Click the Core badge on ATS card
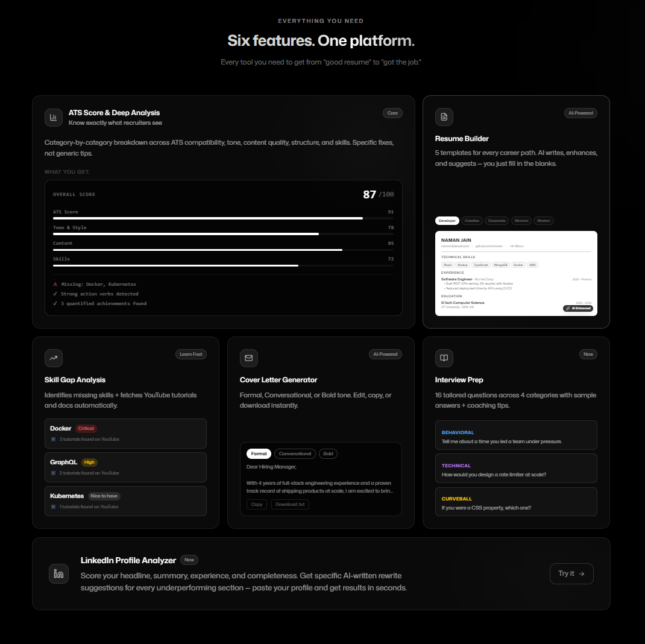This screenshot has height=644, width=645. pyautogui.click(x=392, y=113)
